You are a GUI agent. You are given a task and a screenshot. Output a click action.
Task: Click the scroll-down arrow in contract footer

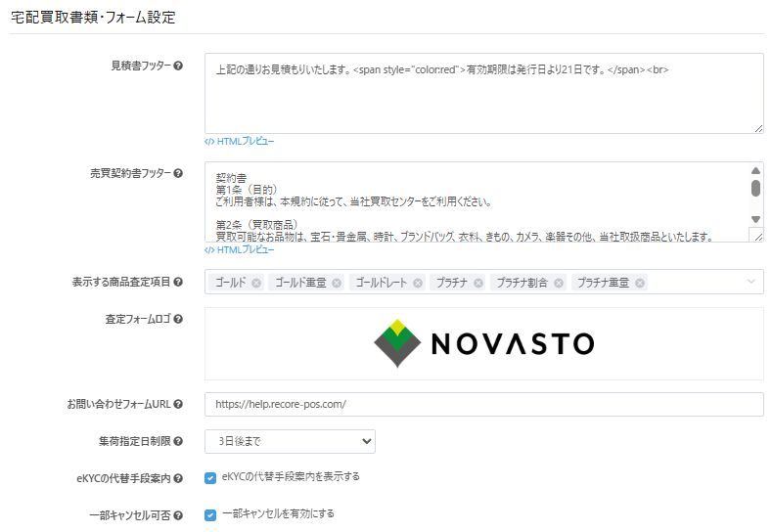755,219
